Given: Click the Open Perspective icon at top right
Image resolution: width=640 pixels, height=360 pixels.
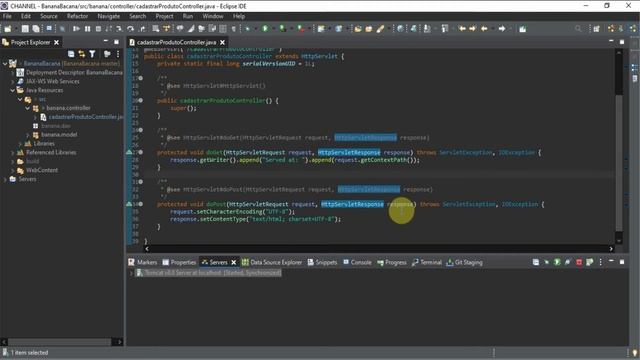Looking at the screenshot, I should click(x=596, y=29).
